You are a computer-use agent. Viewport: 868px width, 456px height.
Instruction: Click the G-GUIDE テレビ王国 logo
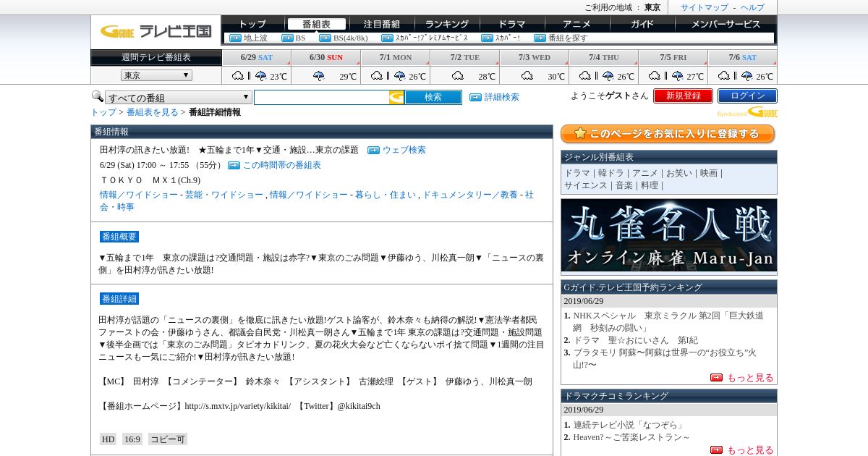click(156, 31)
